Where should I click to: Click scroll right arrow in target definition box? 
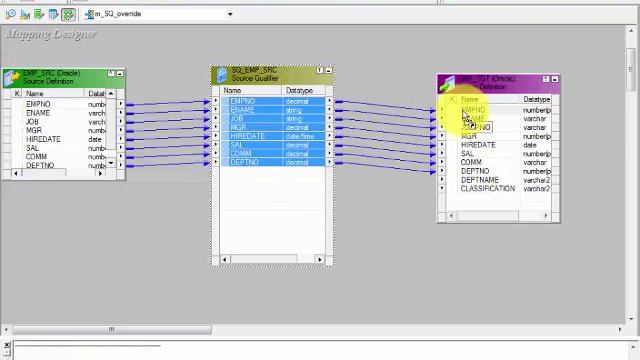[546, 215]
